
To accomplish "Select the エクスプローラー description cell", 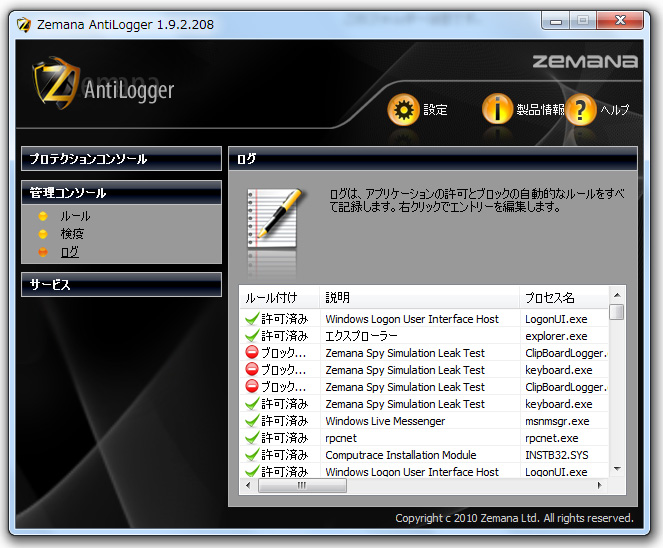I will [361, 336].
